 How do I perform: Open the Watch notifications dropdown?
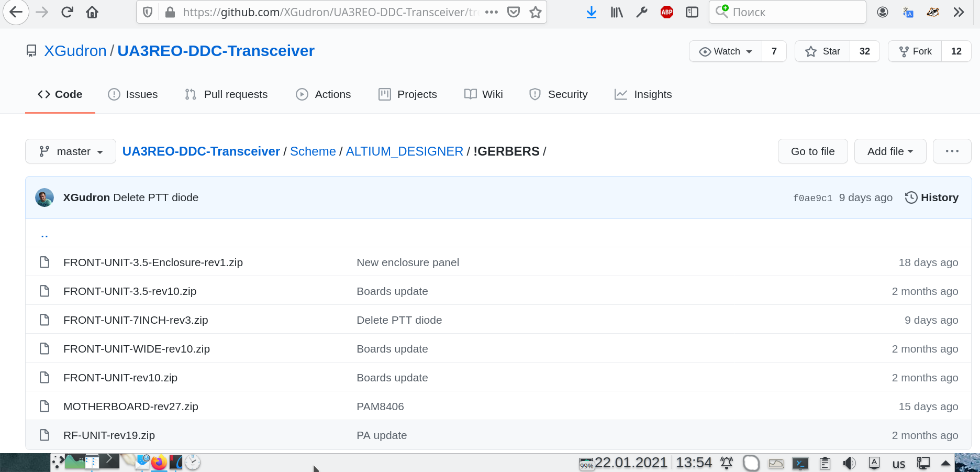click(726, 51)
